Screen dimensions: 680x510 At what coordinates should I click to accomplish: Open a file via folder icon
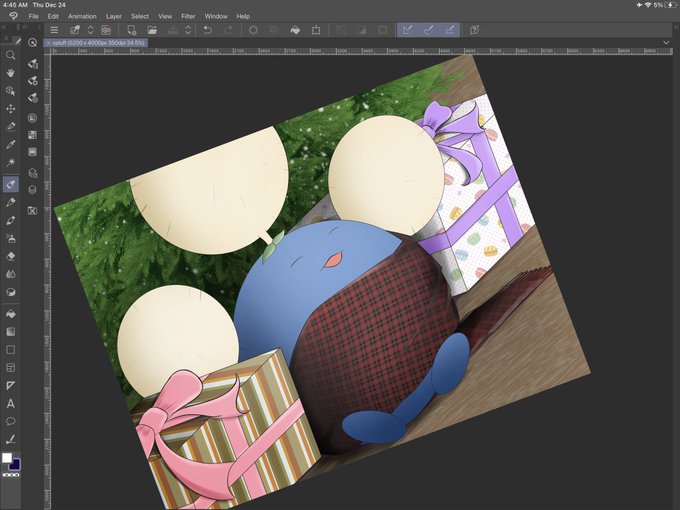[152, 30]
